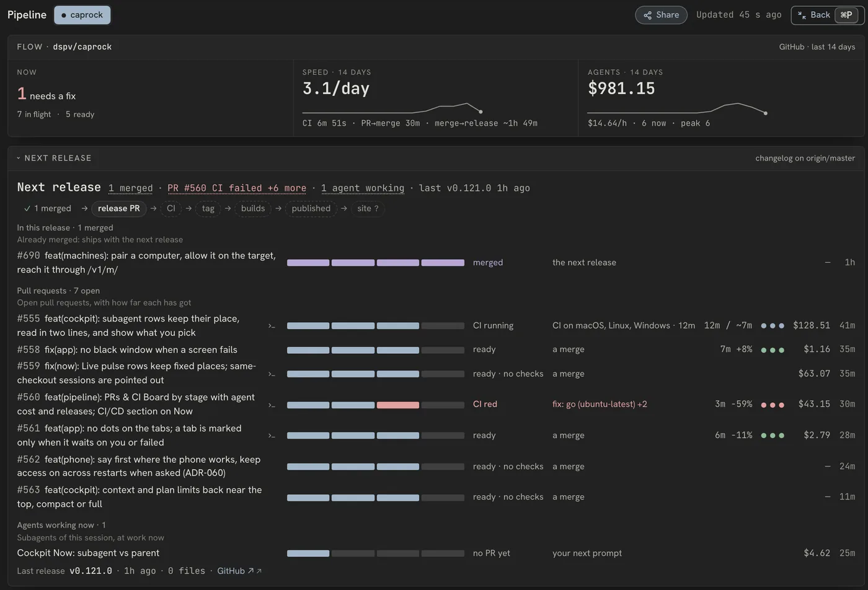The height and width of the screenshot is (590, 868).
Task: Click v0.121.0 in Last release footer
Action: tap(91, 571)
